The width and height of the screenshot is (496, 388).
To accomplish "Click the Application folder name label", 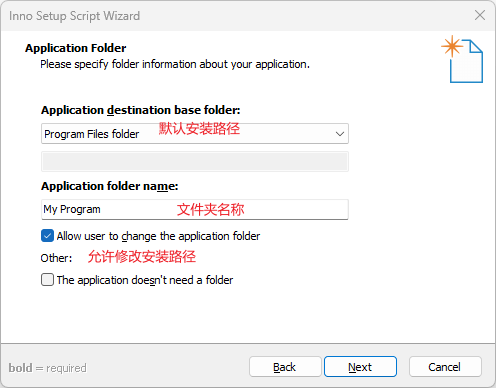I will 110,186.
